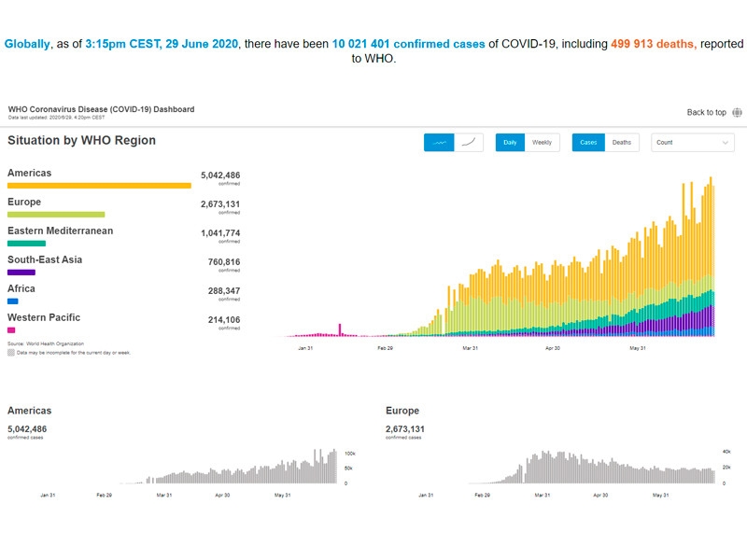Click the WHO globe icon by Back to top
The width and height of the screenshot is (747, 560).
click(x=738, y=112)
